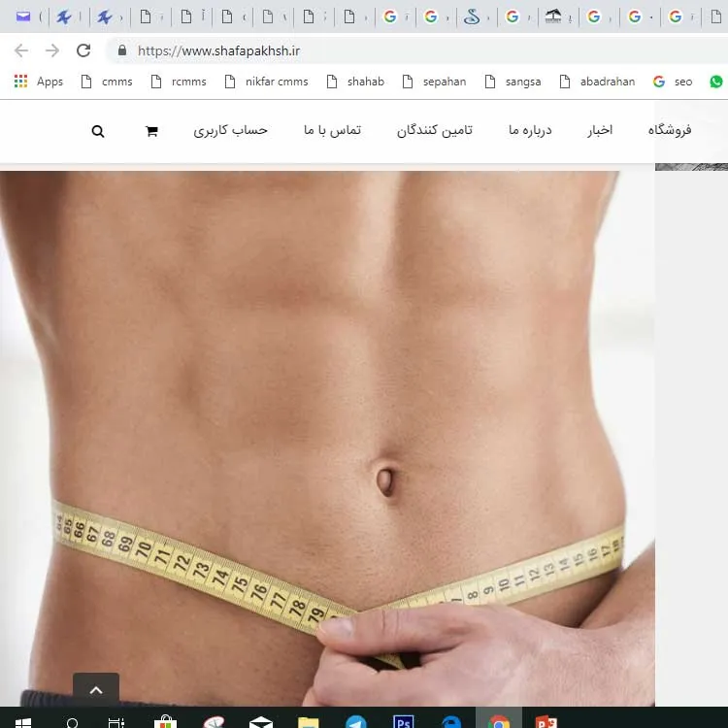Open PowerPoint from the taskbar

point(546,721)
